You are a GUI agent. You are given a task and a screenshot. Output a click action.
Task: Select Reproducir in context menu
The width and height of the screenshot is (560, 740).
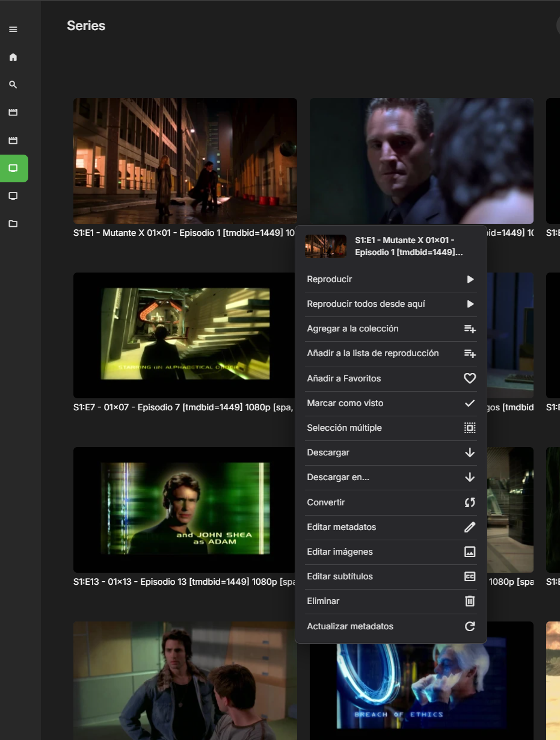pos(330,279)
